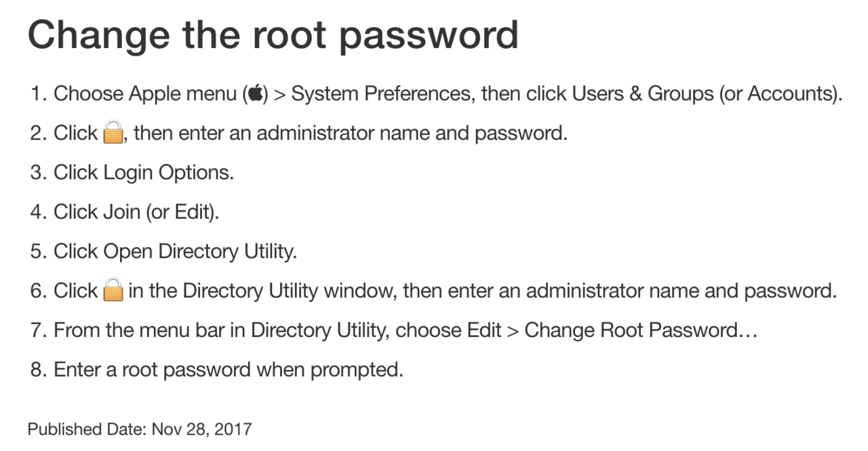Click the "Login Options" text in step 3
This screenshot has height=451, width=868.
pos(168,173)
